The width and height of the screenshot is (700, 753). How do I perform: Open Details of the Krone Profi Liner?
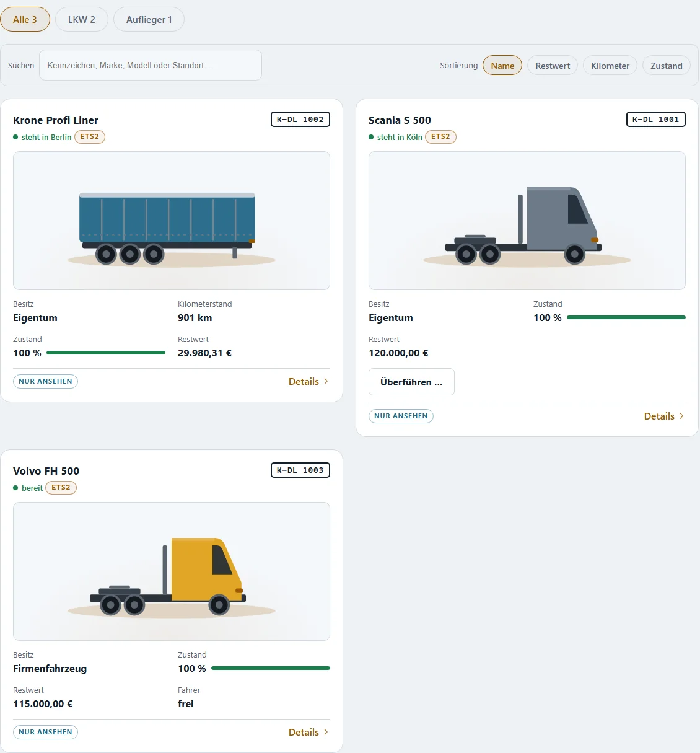coord(308,381)
